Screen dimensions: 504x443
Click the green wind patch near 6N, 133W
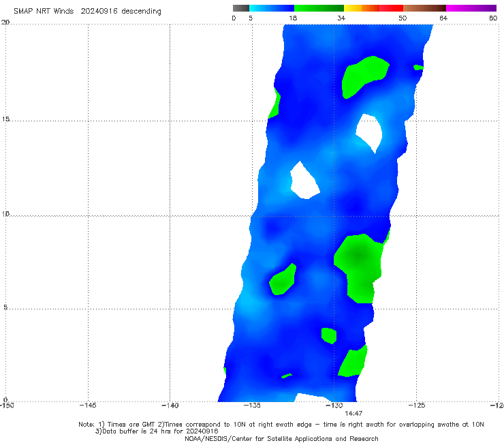(282, 280)
